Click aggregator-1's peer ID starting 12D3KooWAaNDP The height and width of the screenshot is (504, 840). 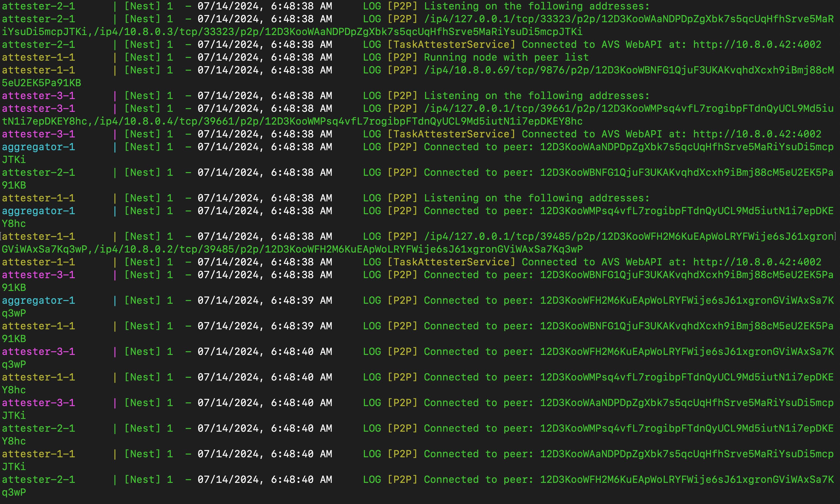[x=687, y=147]
